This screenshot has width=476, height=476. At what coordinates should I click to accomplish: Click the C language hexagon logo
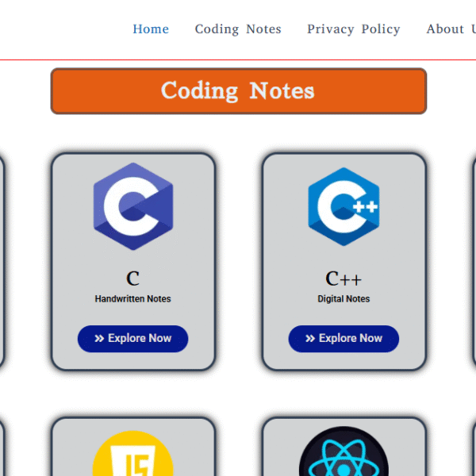pyautogui.click(x=133, y=206)
